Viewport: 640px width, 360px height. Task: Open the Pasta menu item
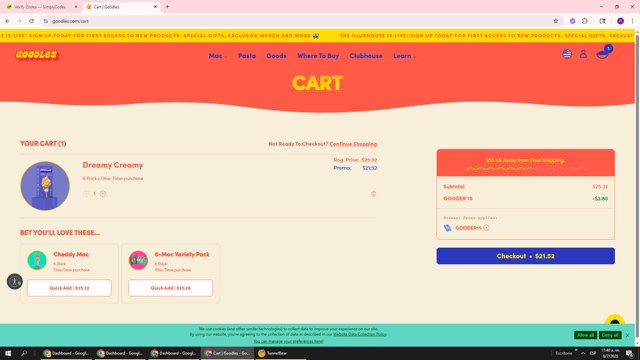point(247,56)
